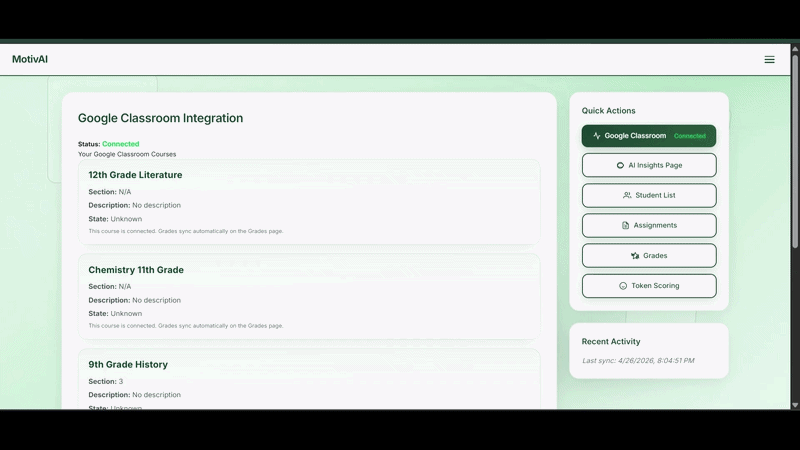
Task: Click the Recent Activity heading
Action: pos(611,341)
